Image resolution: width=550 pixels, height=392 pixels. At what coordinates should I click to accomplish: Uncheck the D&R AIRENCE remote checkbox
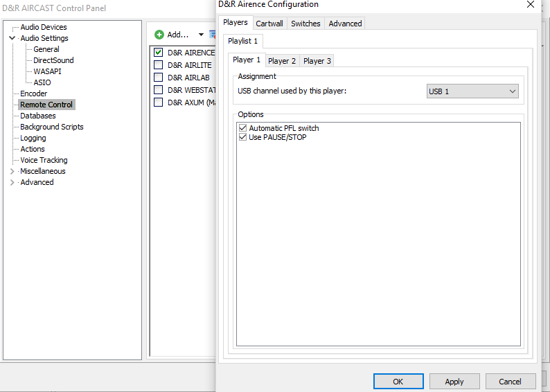coord(159,53)
